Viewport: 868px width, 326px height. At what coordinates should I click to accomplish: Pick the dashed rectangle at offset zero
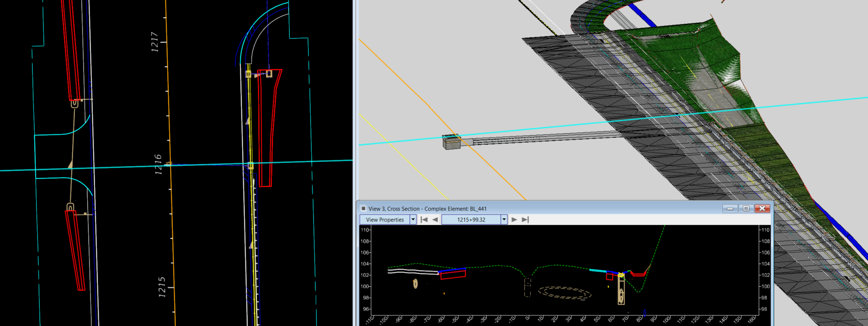click(527, 287)
